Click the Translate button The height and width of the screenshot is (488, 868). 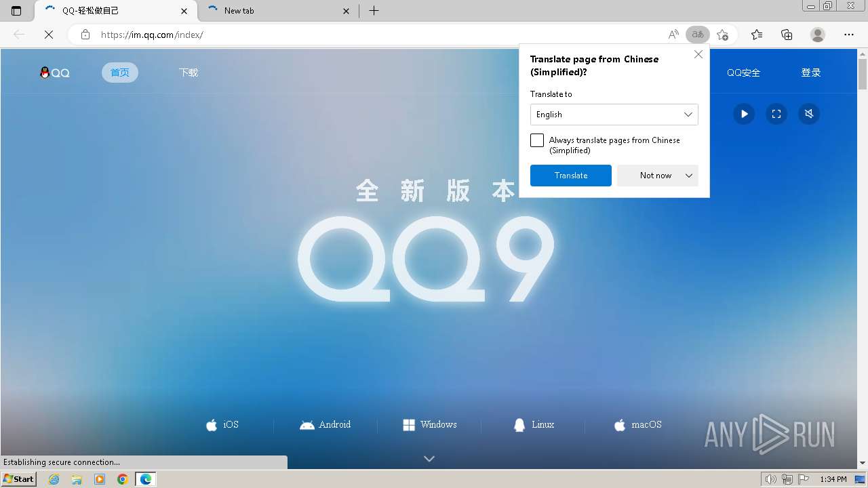click(x=571, y=176)
